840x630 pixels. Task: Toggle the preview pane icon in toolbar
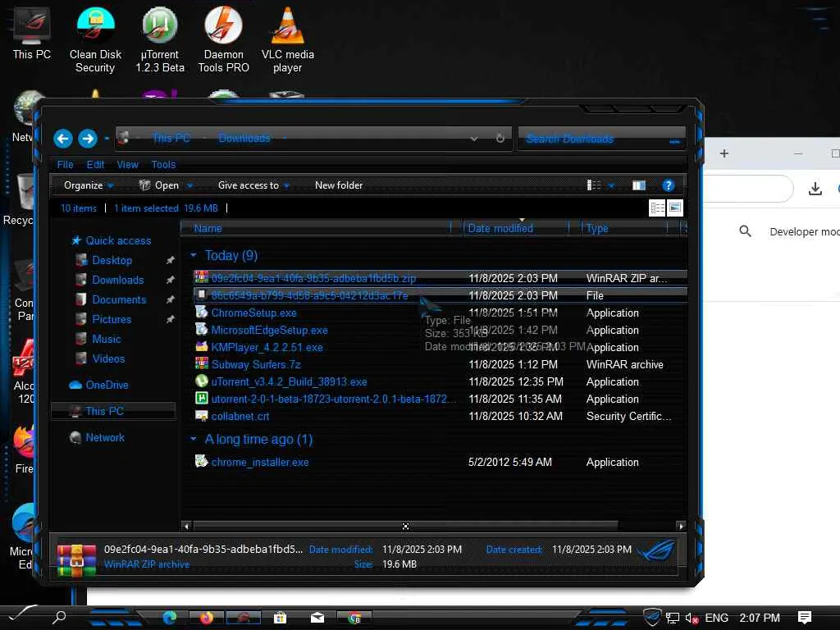pos(638,185)
